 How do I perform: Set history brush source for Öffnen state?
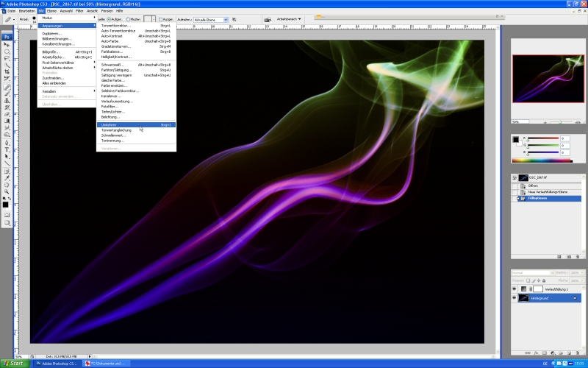pyautogui.click(x=514, y=185)
